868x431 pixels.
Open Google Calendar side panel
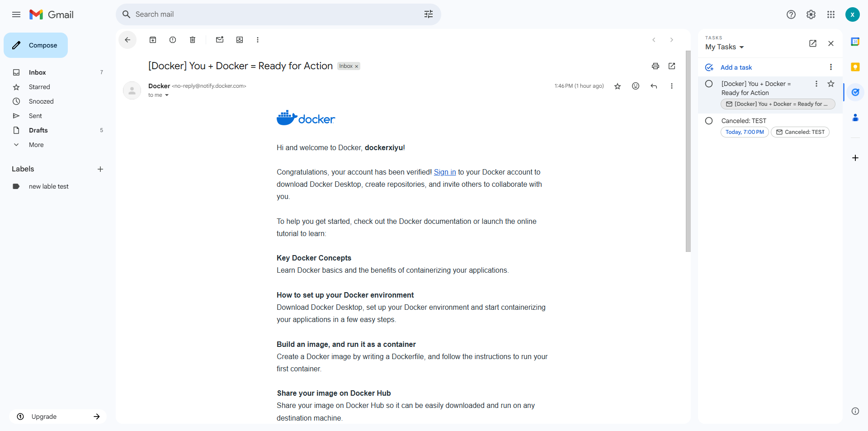(855, 42)
